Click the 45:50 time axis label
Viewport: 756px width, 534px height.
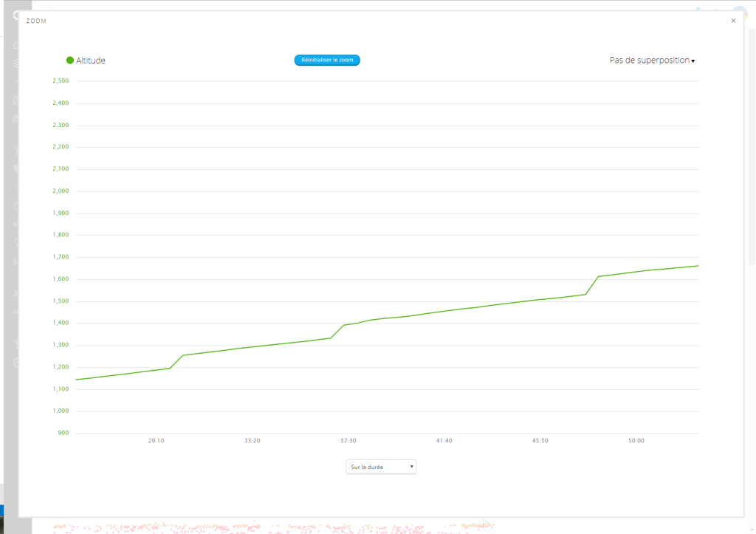click(x=540, y=441)
